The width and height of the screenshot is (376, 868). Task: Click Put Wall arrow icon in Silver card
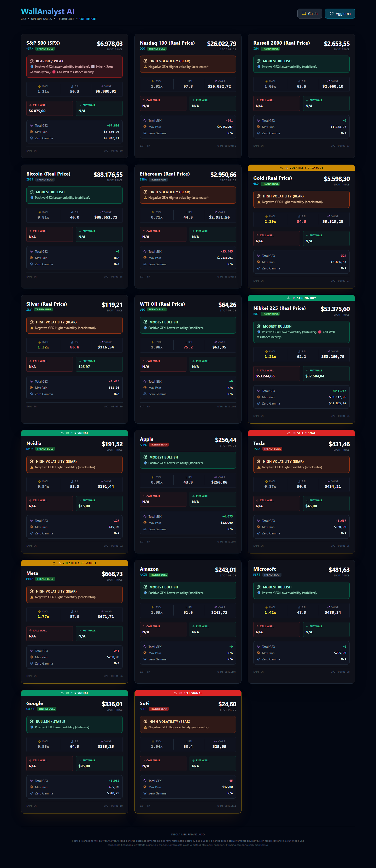tap(80, 361)
